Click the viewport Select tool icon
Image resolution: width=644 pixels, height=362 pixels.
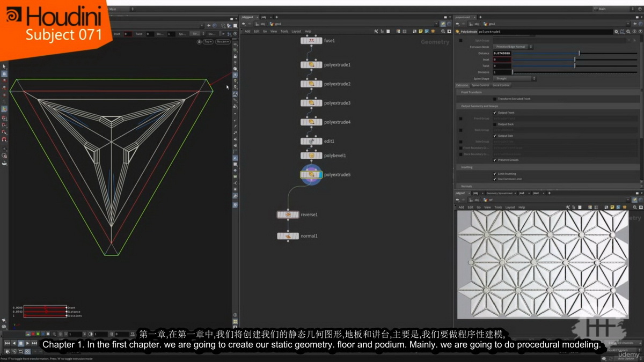point(4,67)
